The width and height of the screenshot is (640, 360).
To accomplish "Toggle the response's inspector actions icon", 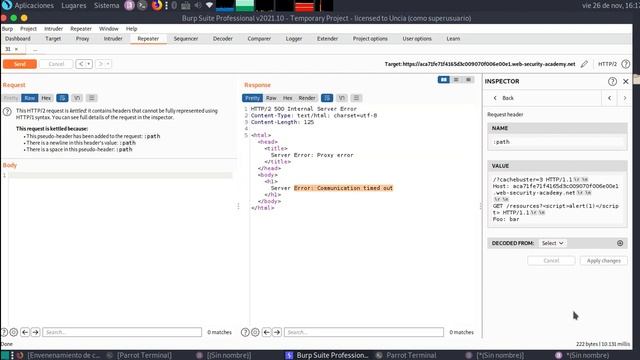I will [x=327, y=98].
